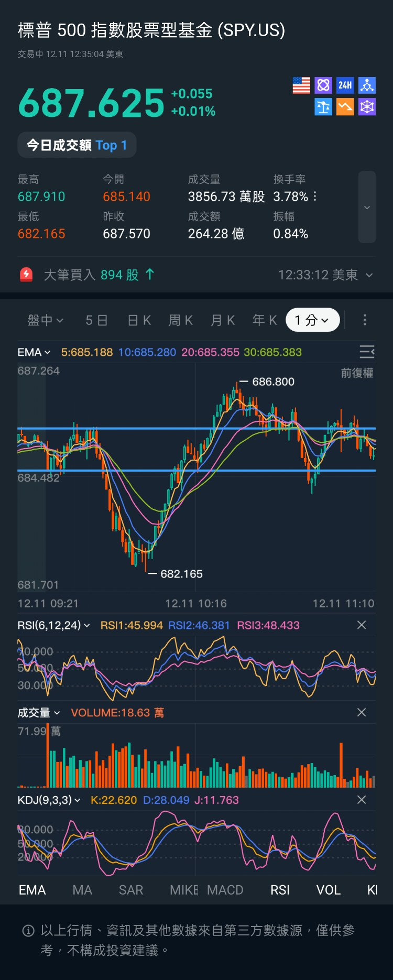Image resolution: width=393 pixels, height=980 pixels.
Task: Tap the US flag market icon
Action: (x=301, y=85)
